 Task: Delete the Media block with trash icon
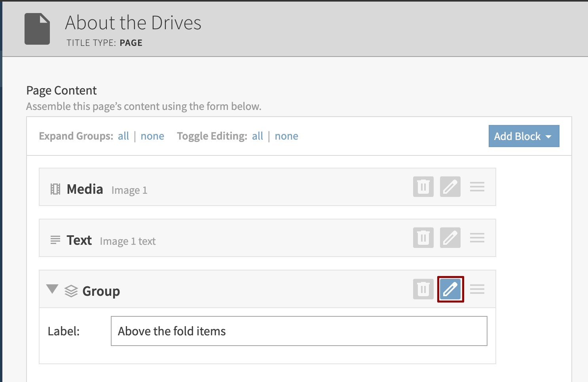pos(423,187)
